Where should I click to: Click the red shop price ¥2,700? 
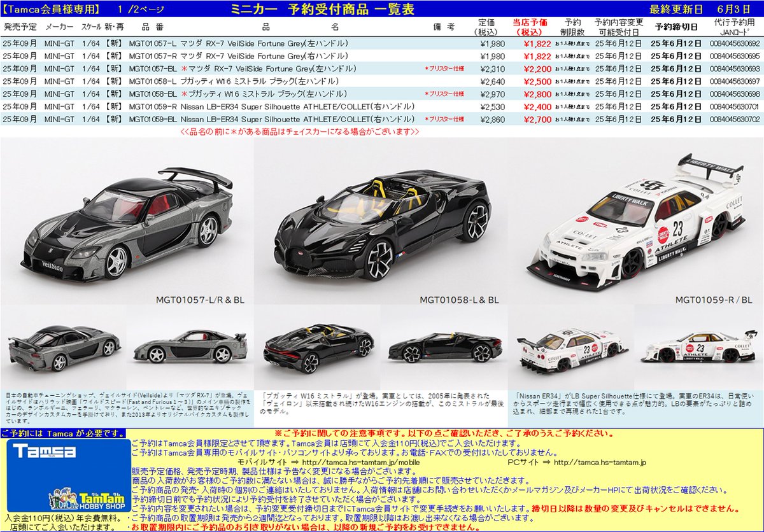click(536, 118)
